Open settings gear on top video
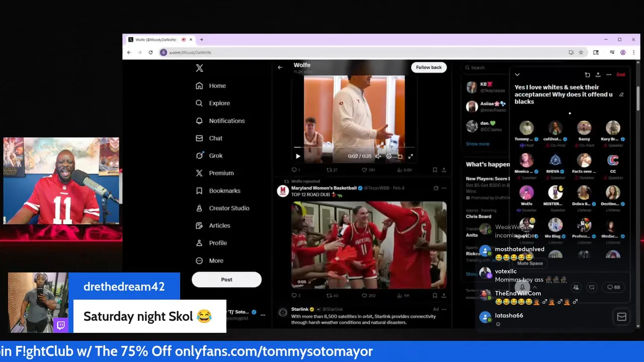 389,156
